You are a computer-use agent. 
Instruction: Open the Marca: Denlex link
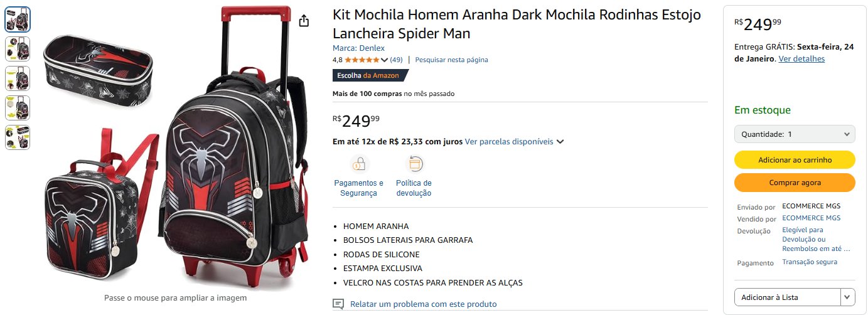pos(358,48)
